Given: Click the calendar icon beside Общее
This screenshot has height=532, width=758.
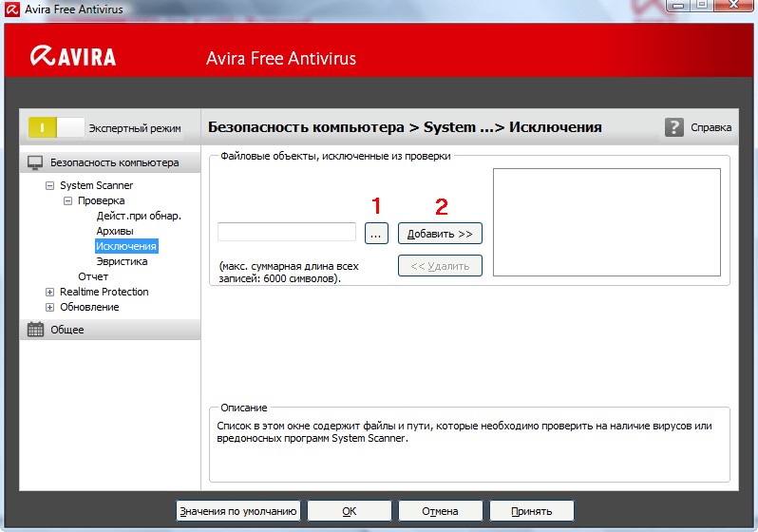Looking at the screenshot, I should pos(35,330).
